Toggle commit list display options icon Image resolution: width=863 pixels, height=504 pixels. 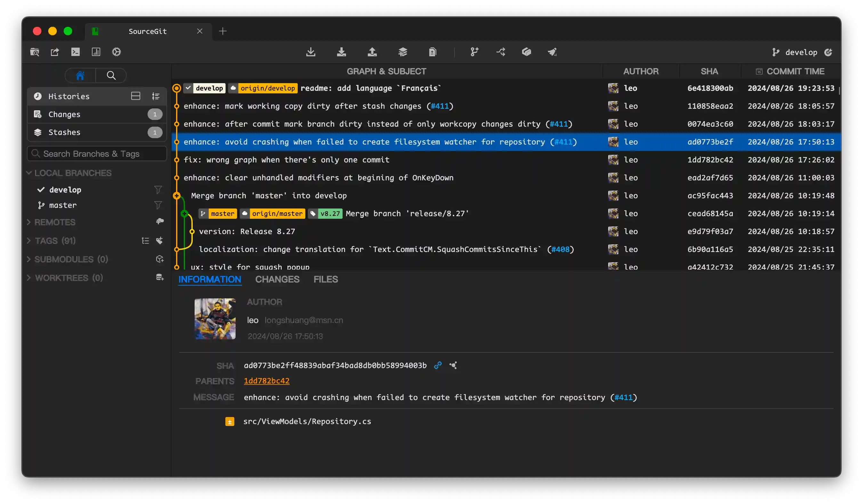(156, 96)
